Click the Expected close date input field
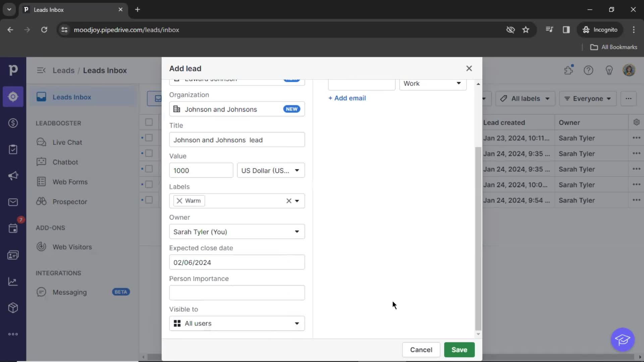Viewport: 644px width, 362px height. tap(236, 262)
